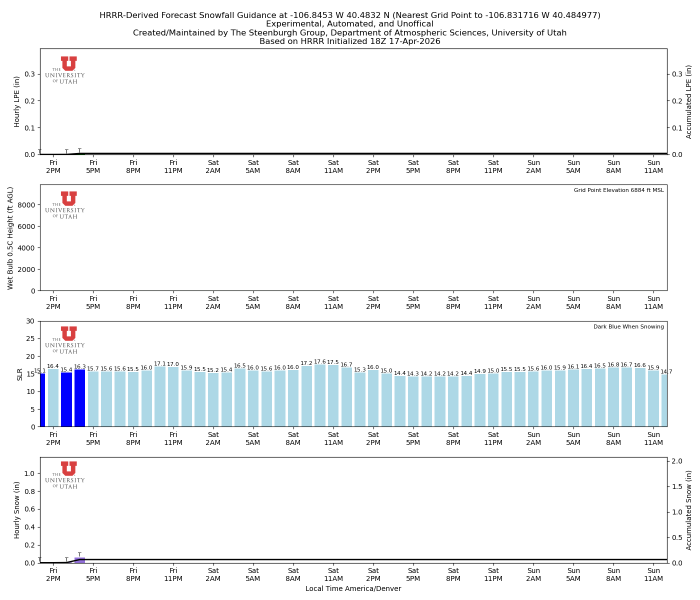Select the SLR bar labeled 16.8
Viewport: 700px width, 600px height.
point(613,397)
